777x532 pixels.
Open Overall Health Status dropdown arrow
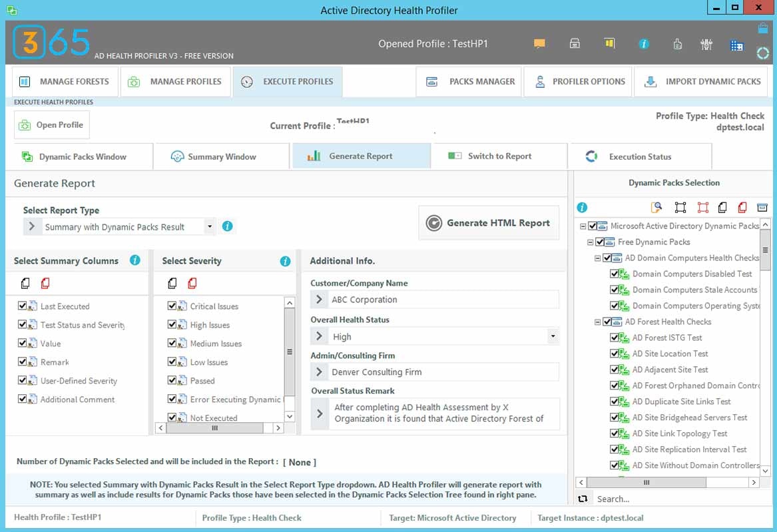click(553, 336)
